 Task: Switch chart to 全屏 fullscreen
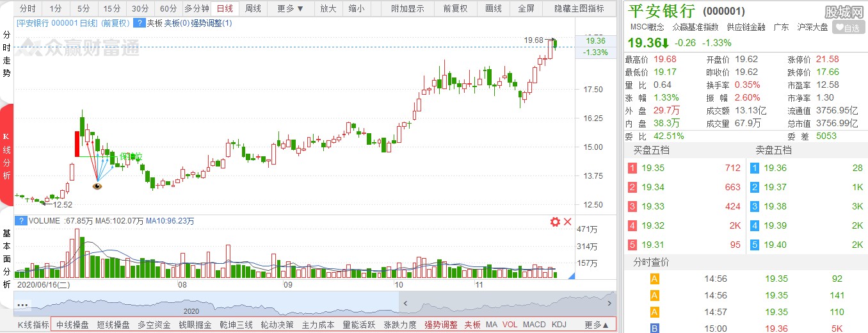click(x=526, y=8)
